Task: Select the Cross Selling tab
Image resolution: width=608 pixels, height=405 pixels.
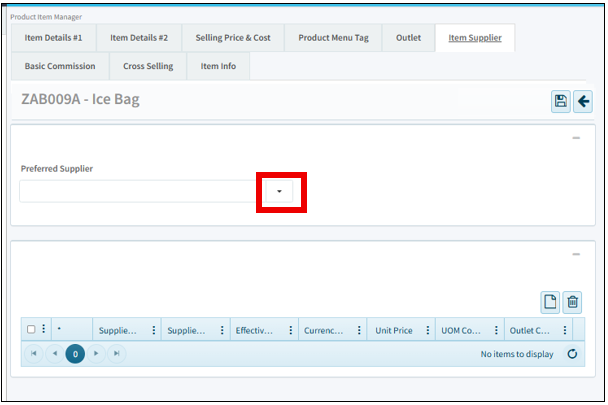Action: [148, 66]
